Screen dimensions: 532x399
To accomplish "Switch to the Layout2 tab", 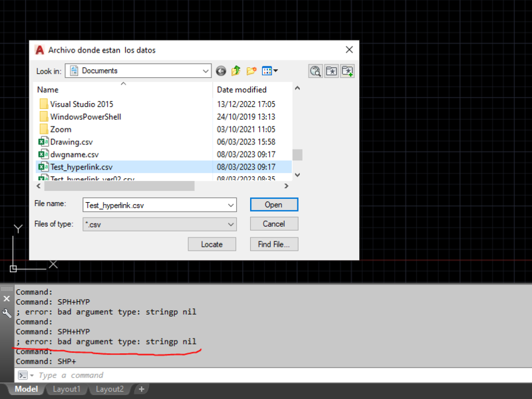I will [109, 389].
